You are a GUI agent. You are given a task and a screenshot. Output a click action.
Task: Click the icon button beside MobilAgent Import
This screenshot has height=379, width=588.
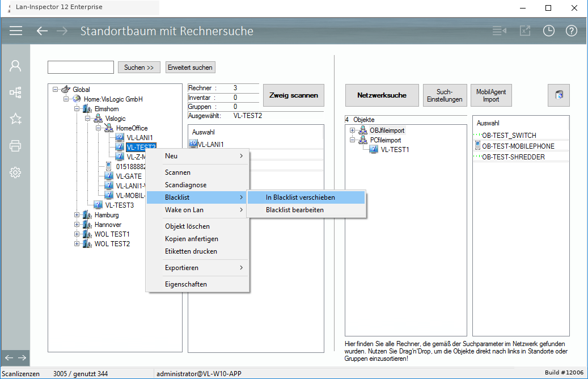[559, 95]
